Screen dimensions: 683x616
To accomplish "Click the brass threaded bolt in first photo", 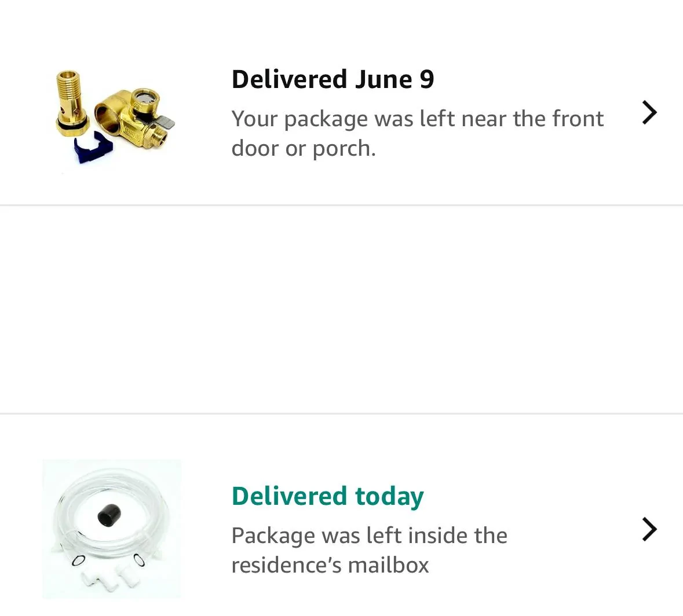I will [x=70, y=102].
